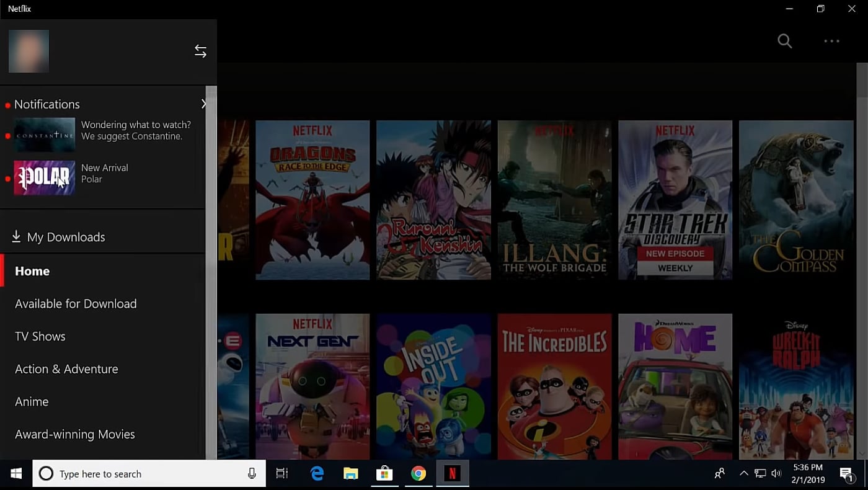Open Available for Download section

(x=76, y=303)
